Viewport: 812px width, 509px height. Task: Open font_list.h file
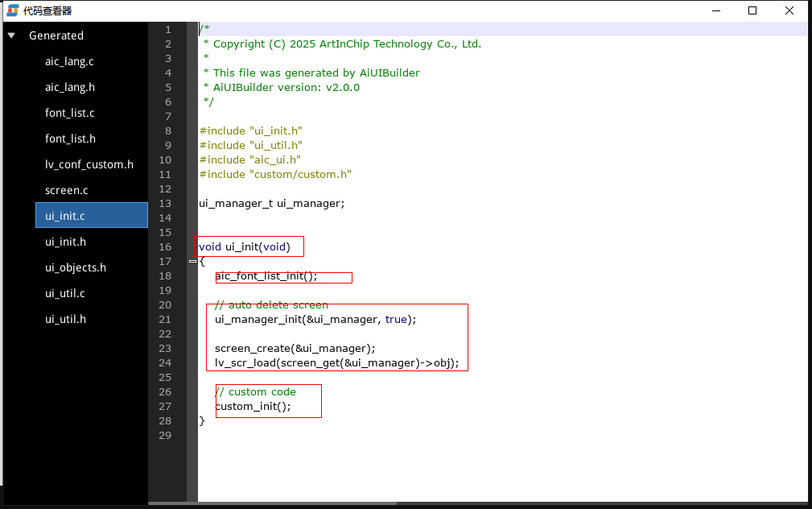pos(71,139)
